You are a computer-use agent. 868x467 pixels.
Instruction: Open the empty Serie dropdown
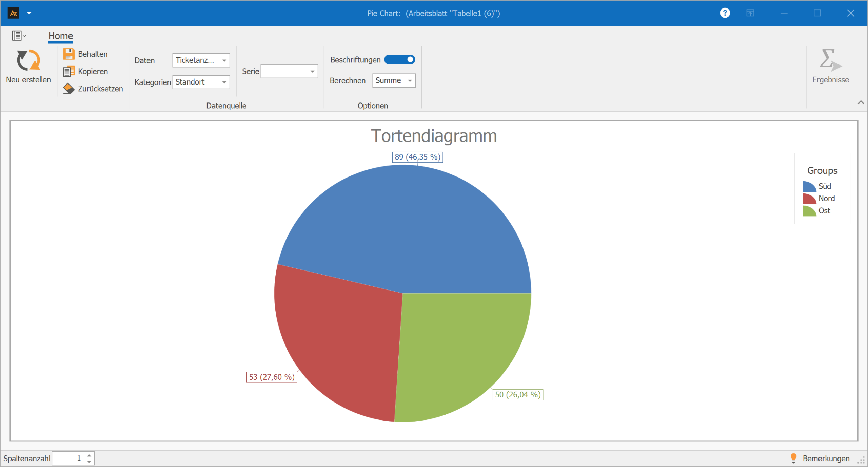[x=312, y=71]
